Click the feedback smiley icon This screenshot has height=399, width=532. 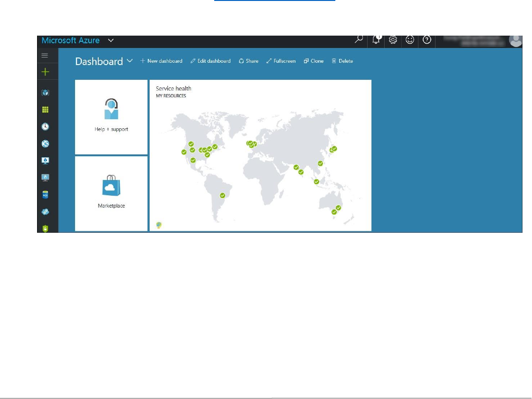pos(410,40)
